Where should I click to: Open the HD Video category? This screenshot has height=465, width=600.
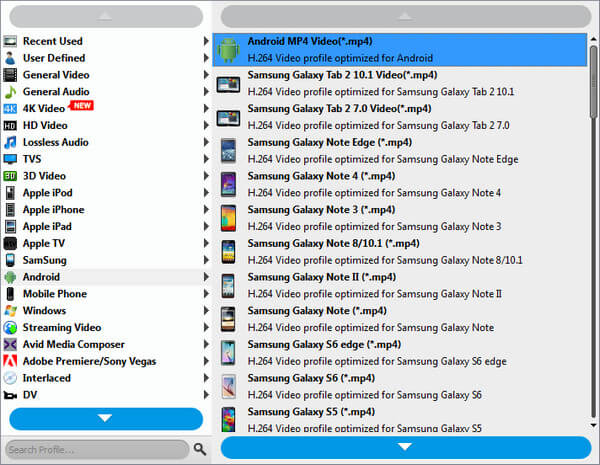[106, 126]
